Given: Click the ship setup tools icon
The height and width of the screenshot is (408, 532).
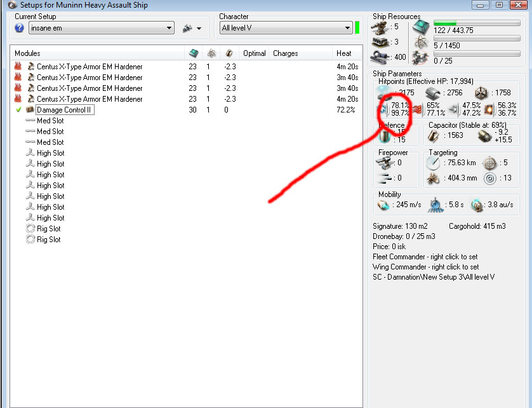Looking at the screenshot, I should [x=187, y=28].
